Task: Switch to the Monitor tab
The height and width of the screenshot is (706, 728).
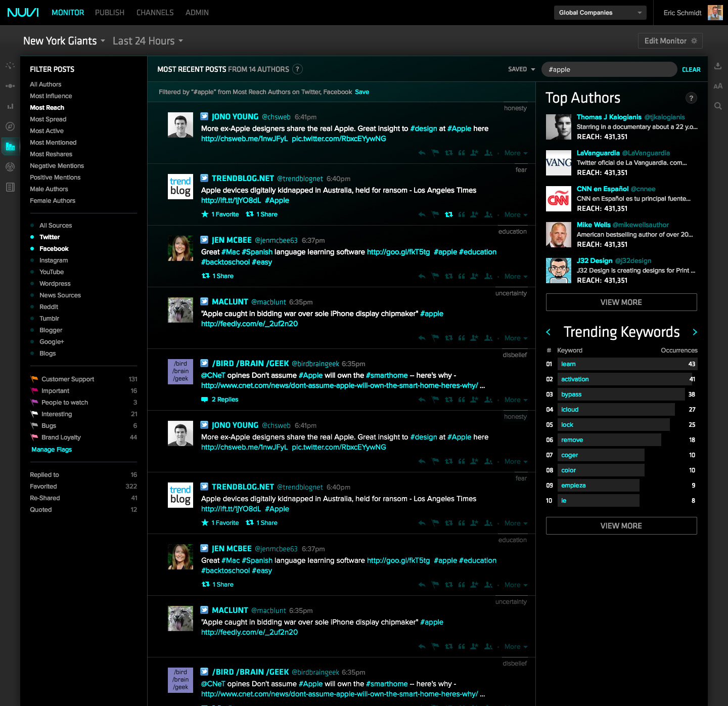Action: [68, 13]
